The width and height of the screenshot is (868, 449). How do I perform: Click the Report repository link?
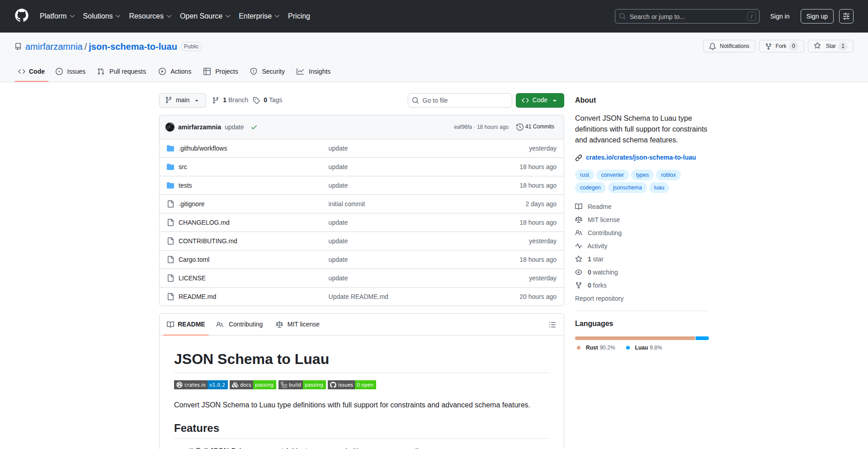pos(599,298)
